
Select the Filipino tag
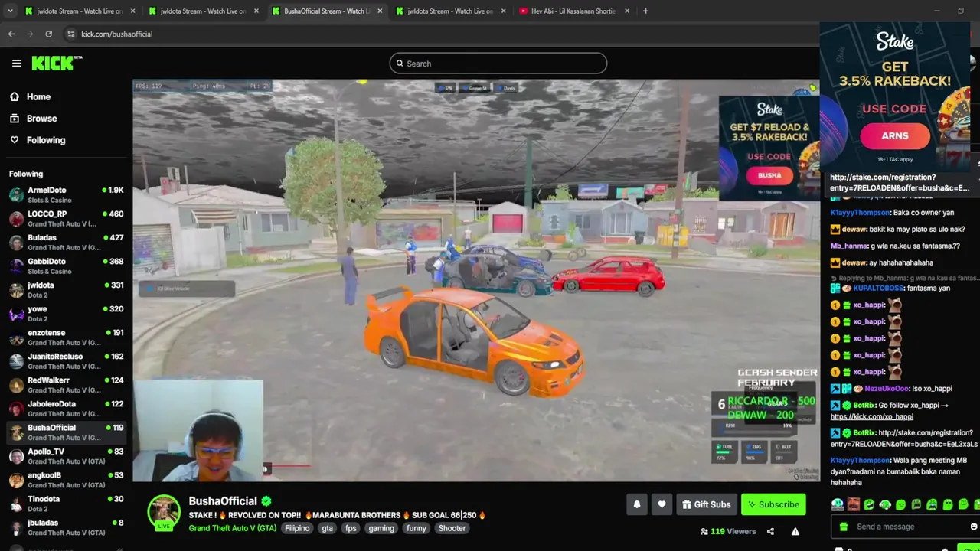click(x=297, y=528)
